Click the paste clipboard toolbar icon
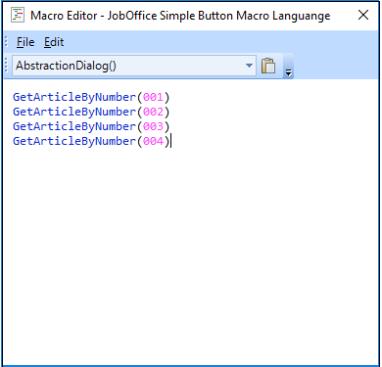Screen dimensions: 382x367 click(268, 65)
